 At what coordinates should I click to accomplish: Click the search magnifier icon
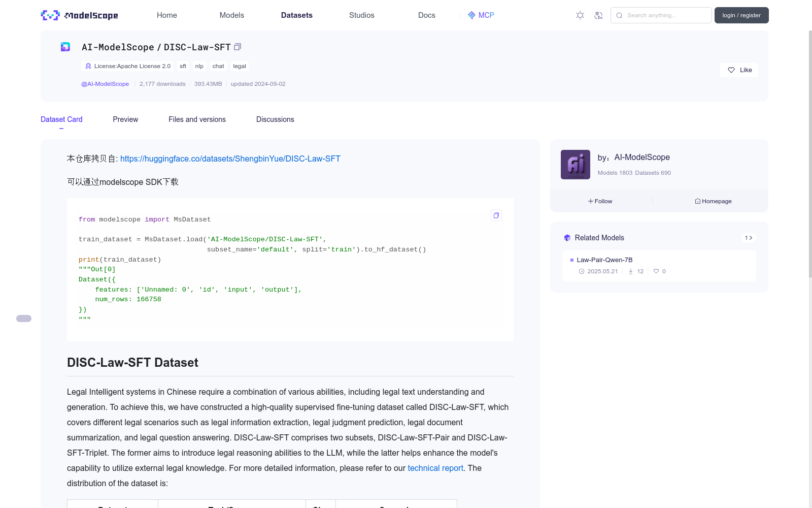click(619, 15)
